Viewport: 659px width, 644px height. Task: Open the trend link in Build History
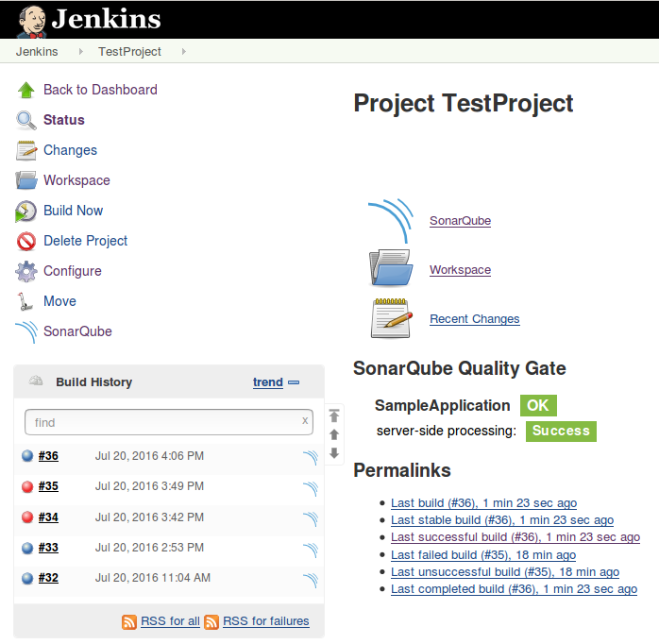(268, 382)
